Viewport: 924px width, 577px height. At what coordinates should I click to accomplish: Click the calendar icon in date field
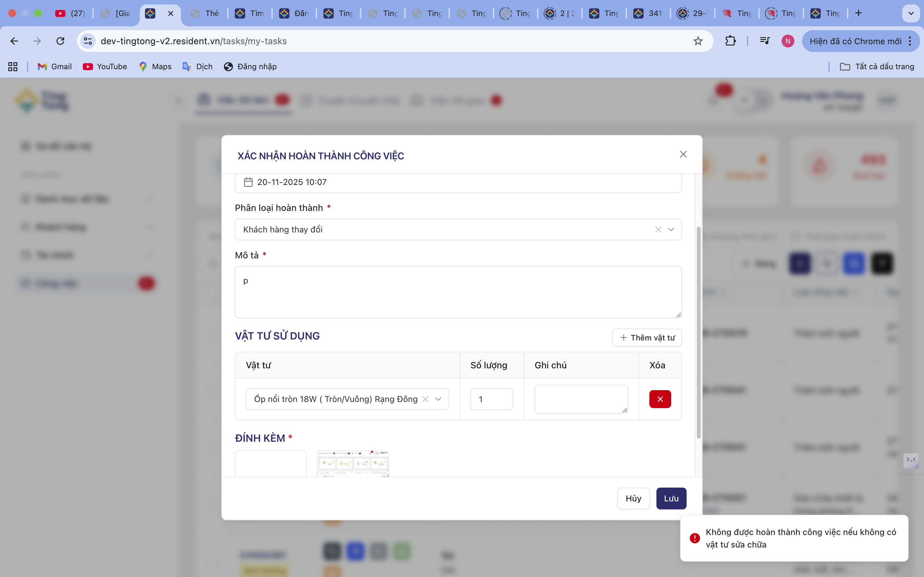tap(248, 182)
